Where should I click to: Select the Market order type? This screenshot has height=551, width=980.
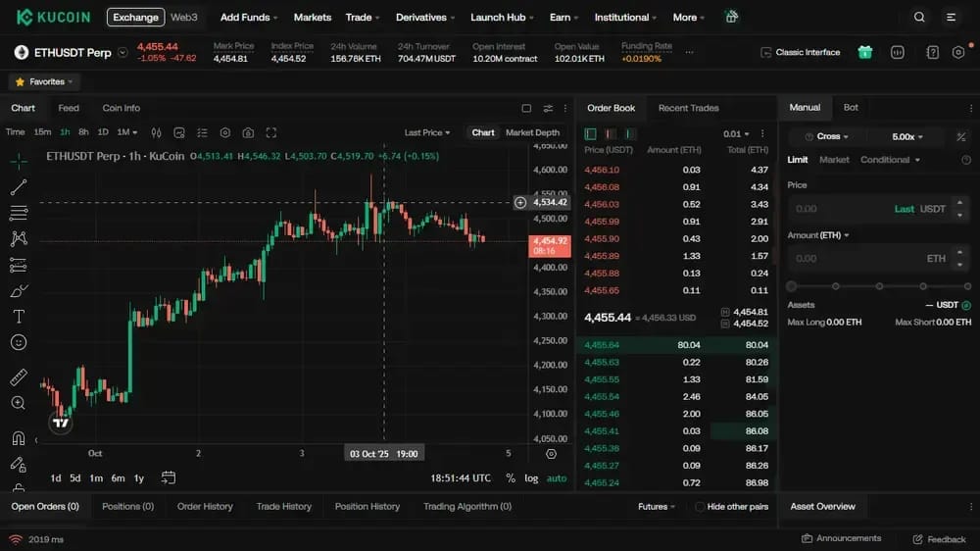tap(834, 160)
